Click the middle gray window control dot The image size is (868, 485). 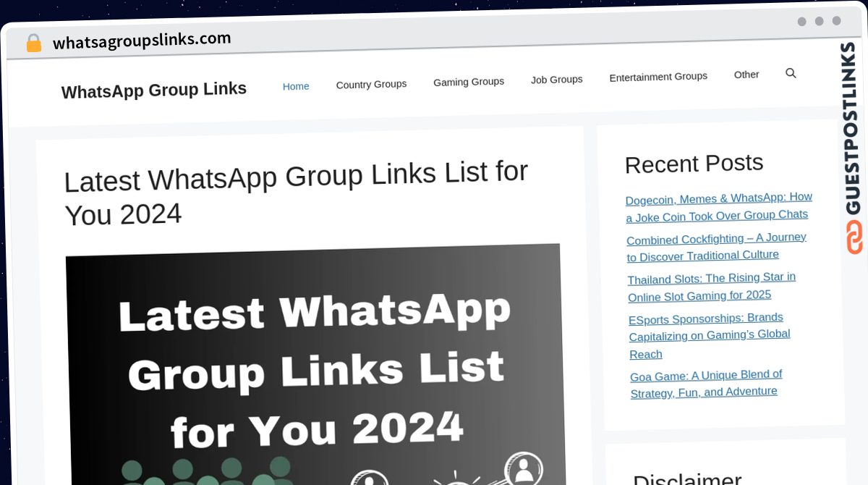pos(819,21)
